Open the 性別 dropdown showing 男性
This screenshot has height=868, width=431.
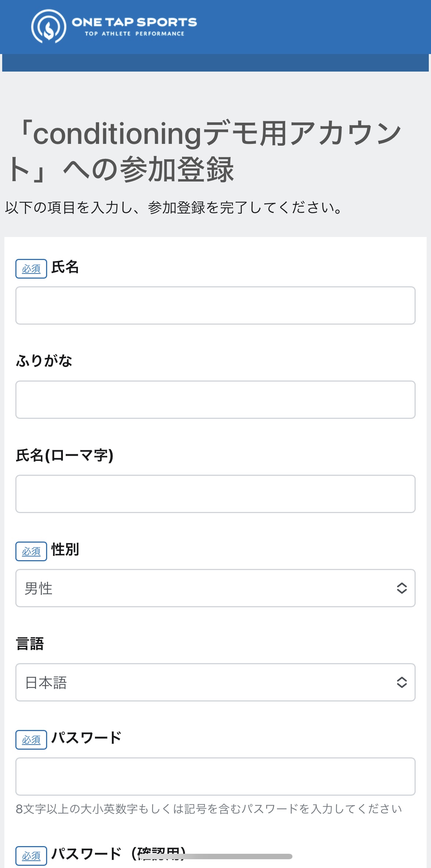(x=215, y=588)
